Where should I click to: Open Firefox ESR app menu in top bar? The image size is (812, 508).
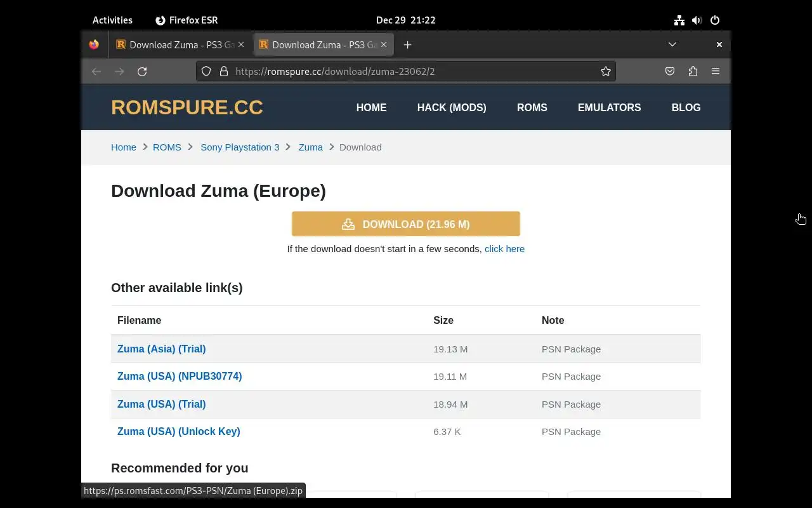pos(187,20)
